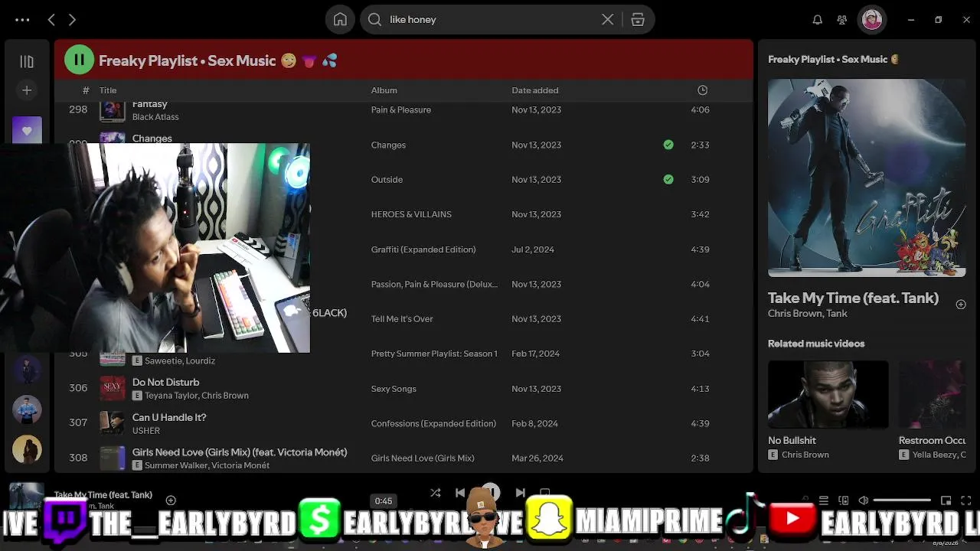Go forward with the right arrow
The width and height of the screenshot is (980, 551).
(72, 20)
